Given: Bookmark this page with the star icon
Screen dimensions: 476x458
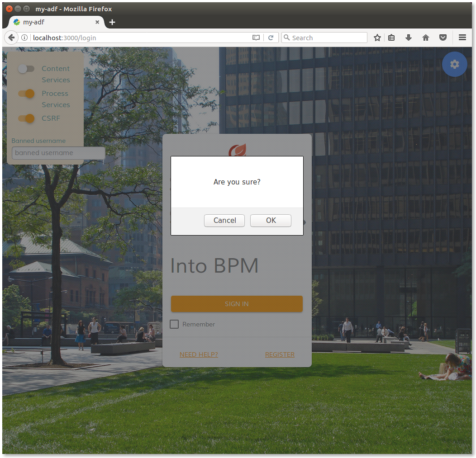Looking at the screenshot, I should (x=377, y=38).
